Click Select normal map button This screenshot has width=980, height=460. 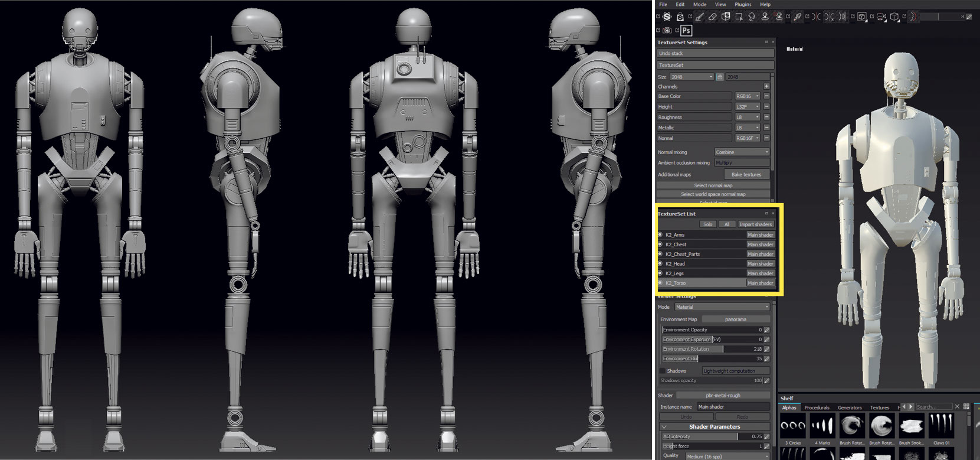click(x=713, y=185)
